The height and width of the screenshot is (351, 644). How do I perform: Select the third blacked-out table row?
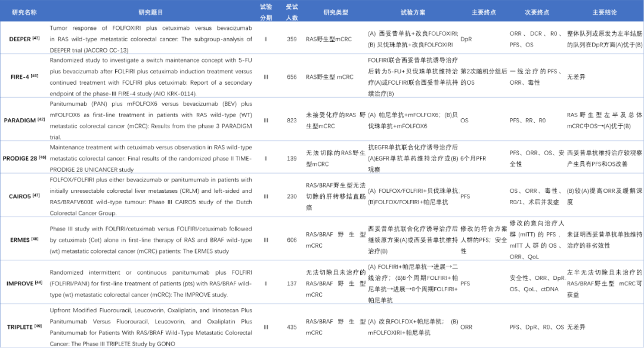pos(322,119)
